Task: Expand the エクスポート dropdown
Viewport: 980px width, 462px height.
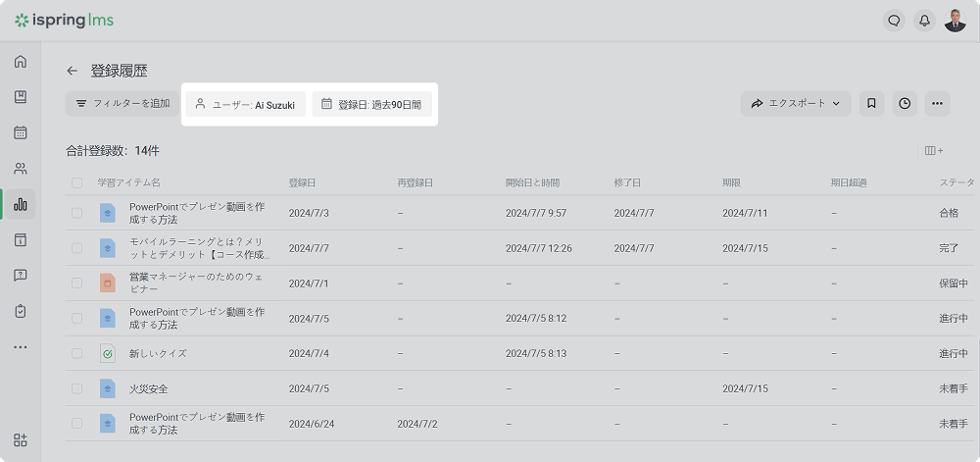Action: (796, 103)
